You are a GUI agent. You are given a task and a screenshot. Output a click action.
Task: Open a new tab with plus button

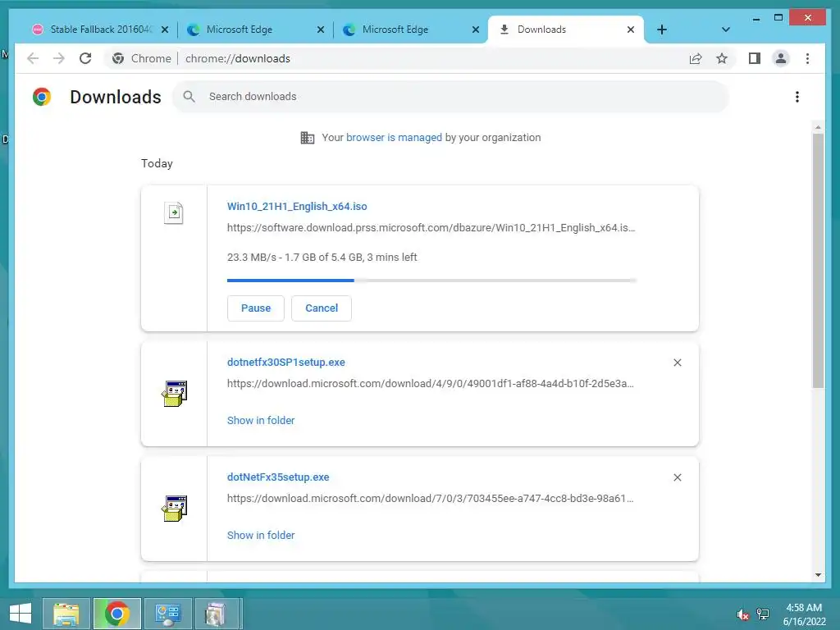point(662,30)
